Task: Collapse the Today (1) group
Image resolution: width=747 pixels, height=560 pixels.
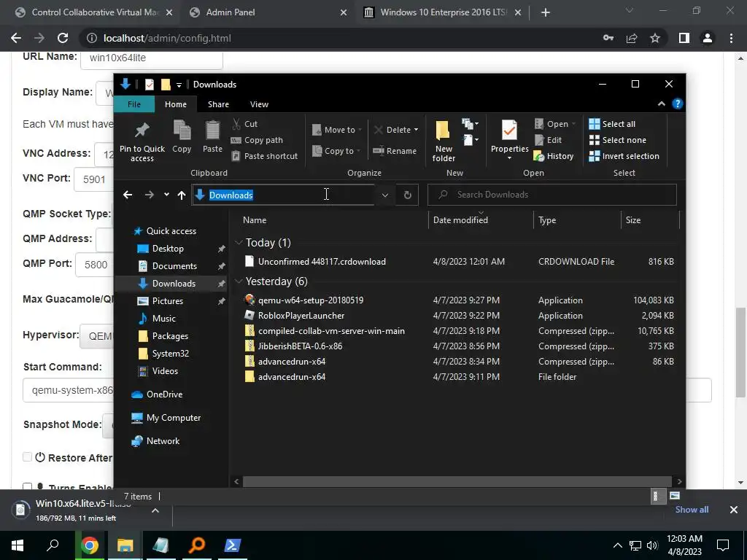Action: [239, 242]
